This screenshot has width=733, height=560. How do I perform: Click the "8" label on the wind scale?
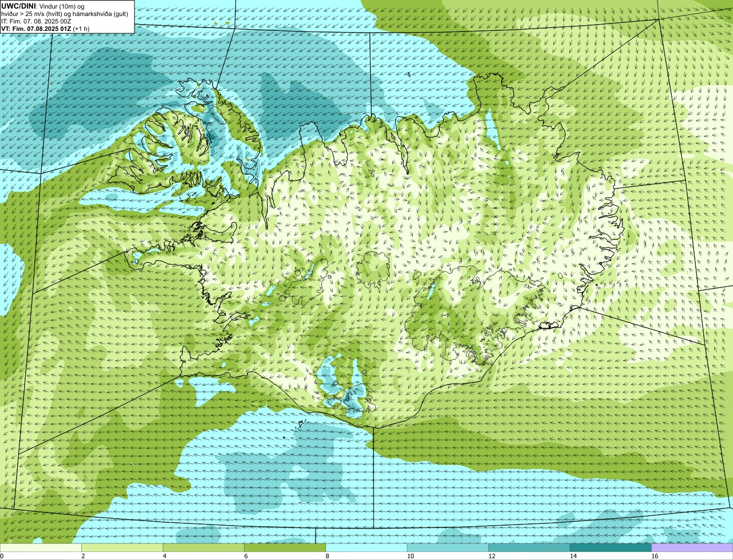coord(328,556)
